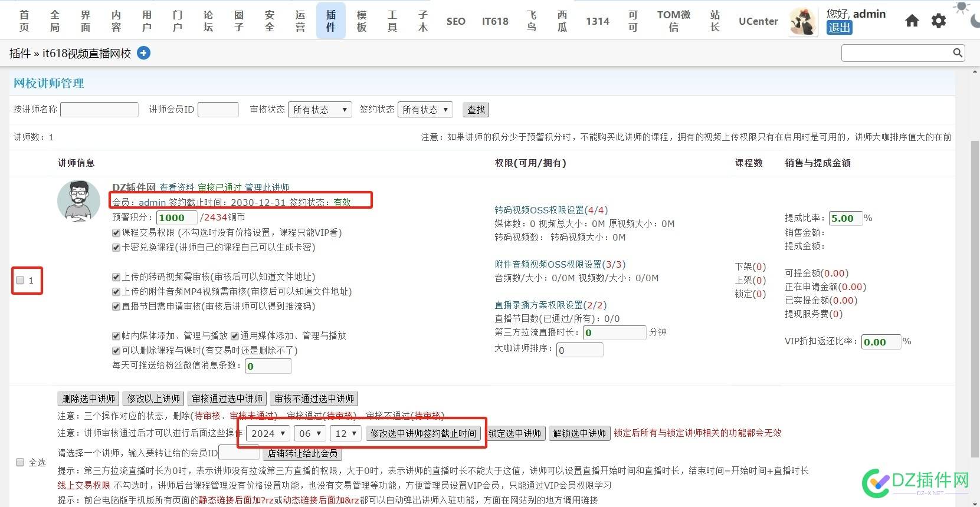
Task: Toggle 课程交易权限 checkbox
Action: pyautogui.click(x=116, y=233)
